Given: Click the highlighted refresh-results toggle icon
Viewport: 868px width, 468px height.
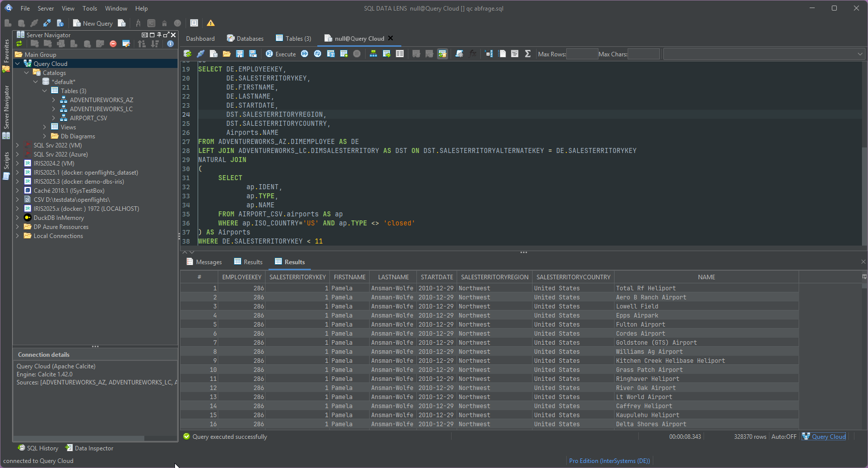Looking at the screenshot, I should (443, 54).
